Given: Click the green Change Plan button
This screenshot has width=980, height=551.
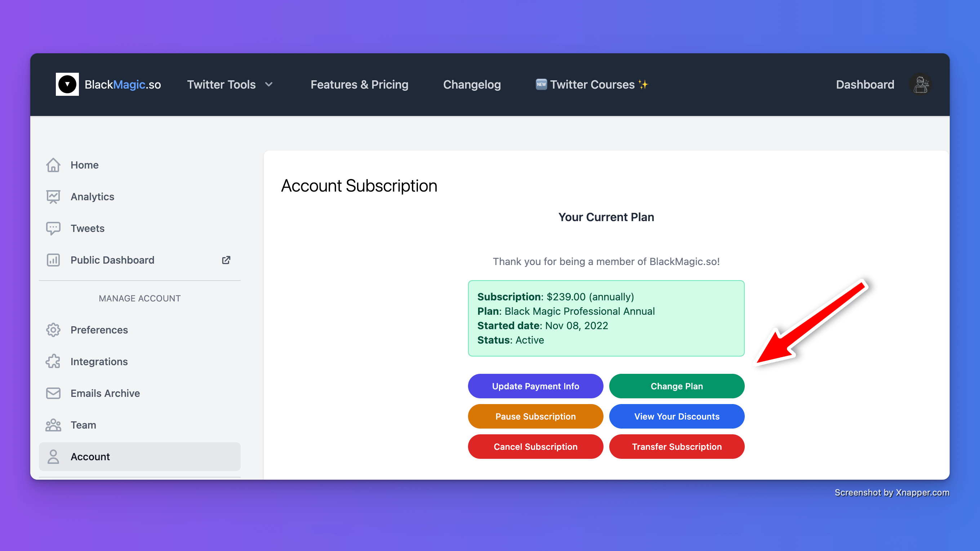Looking at the screenshot, I should click(677, 386).
